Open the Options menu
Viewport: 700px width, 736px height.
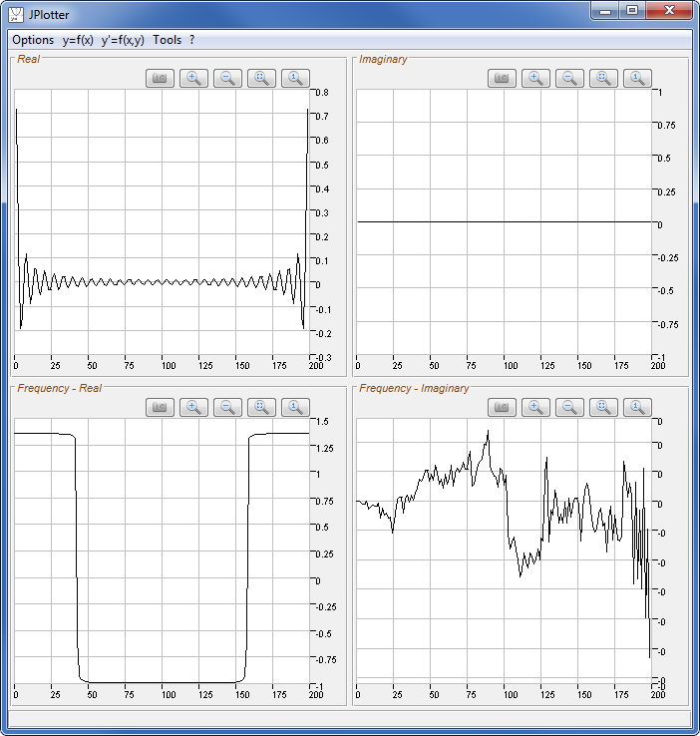pyautogui.click(x=33, y=40)
